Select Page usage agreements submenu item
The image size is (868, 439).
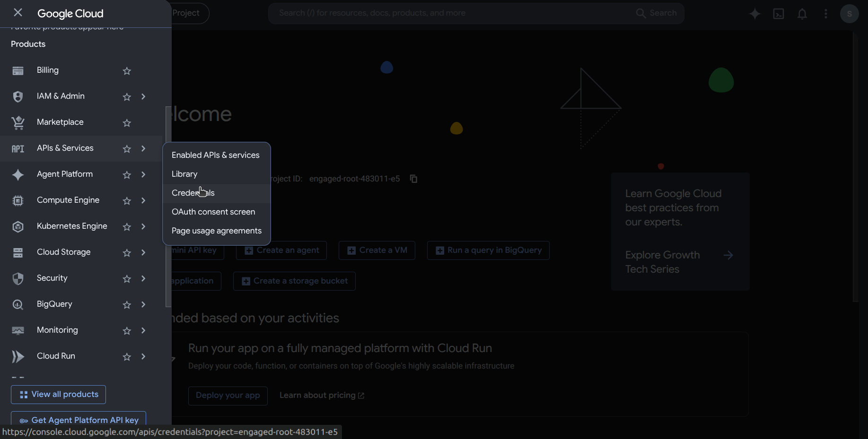(x=217, y=231)
